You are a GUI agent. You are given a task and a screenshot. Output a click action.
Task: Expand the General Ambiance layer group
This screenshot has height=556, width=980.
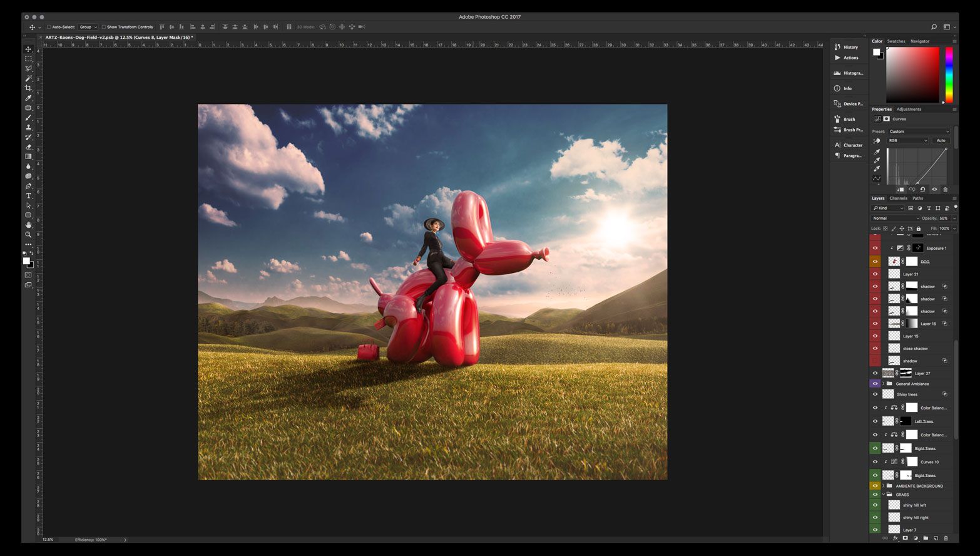[883, 384]
